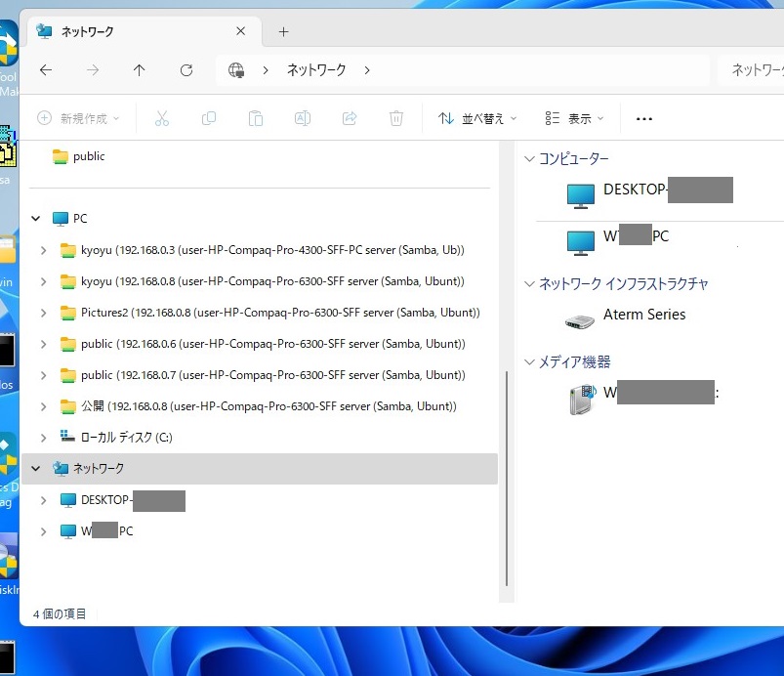784x676 pixels.
Task: Open the 並べ替え sort dropdown
Action: [477, 118]
